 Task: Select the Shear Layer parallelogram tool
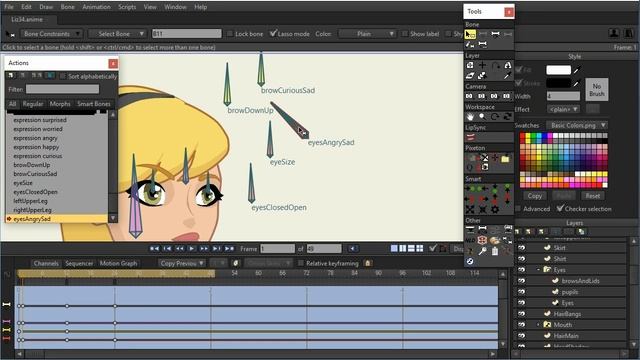pos(470,76)
